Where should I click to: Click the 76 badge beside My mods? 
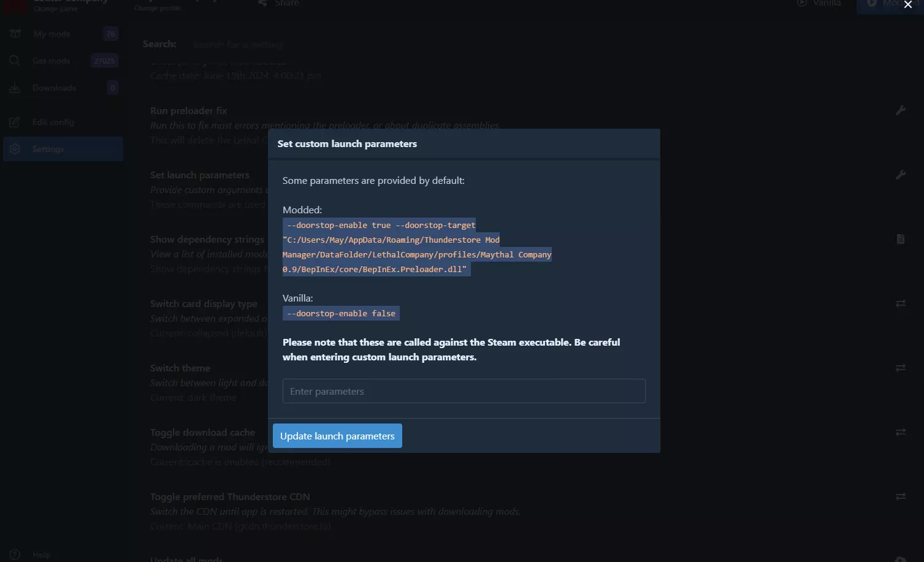tap(111, 34)
